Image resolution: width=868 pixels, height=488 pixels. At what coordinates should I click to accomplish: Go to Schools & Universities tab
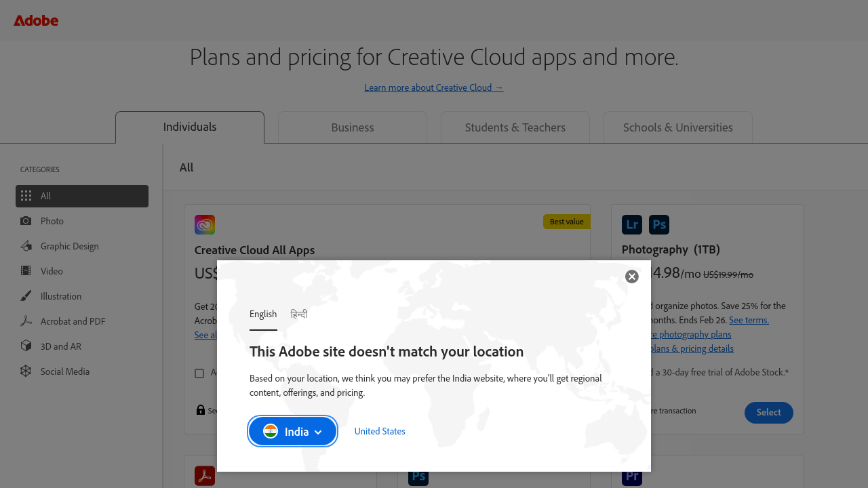click(x=678, y=127)
